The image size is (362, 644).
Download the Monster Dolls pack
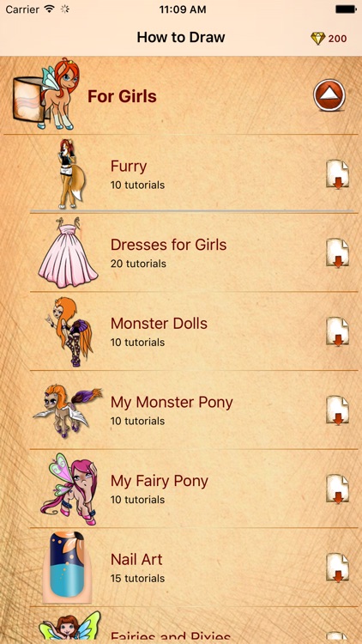point(337,331)
